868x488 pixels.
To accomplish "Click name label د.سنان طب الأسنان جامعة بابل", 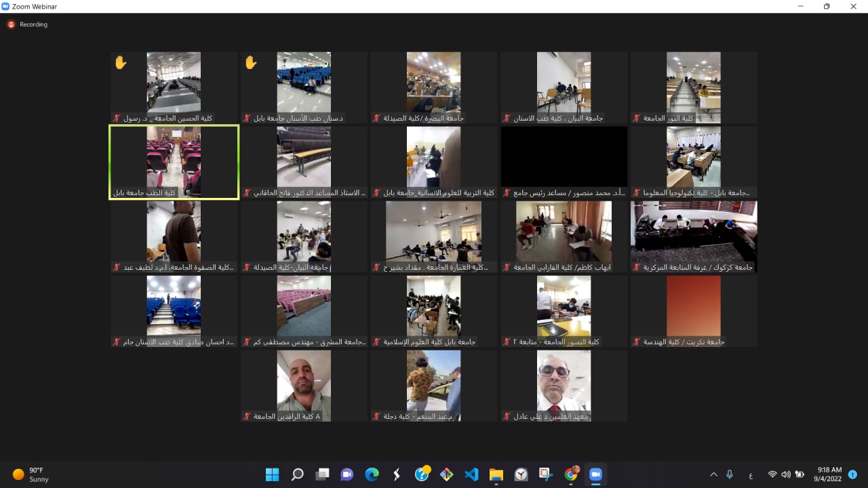I will pyautogui.click(x=298, y=118).
